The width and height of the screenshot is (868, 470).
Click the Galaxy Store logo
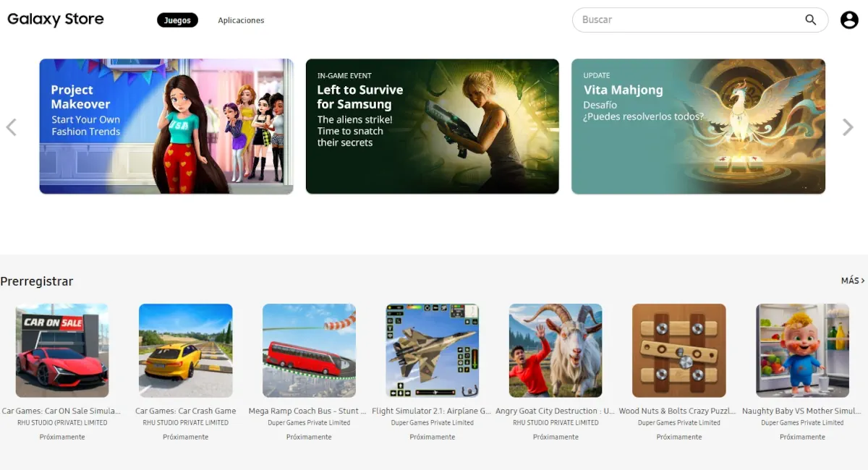(x=56, y=20)
